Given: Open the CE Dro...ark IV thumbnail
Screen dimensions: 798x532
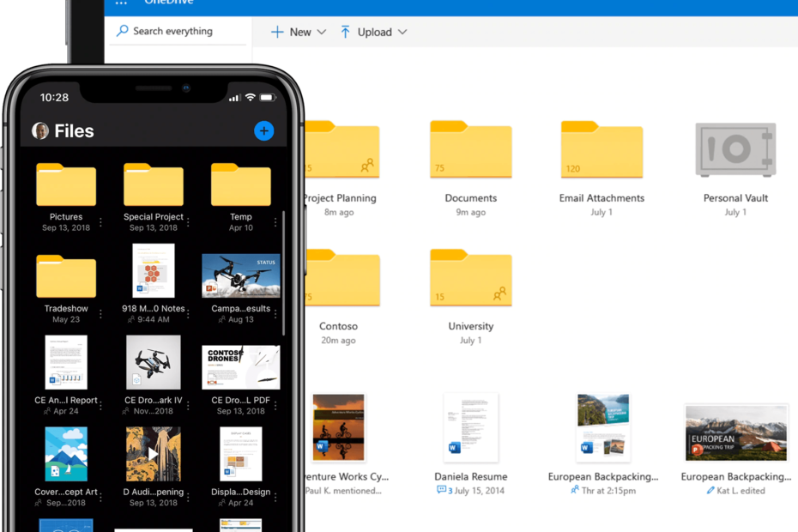Looking at the screenshot, I should 154,362.
